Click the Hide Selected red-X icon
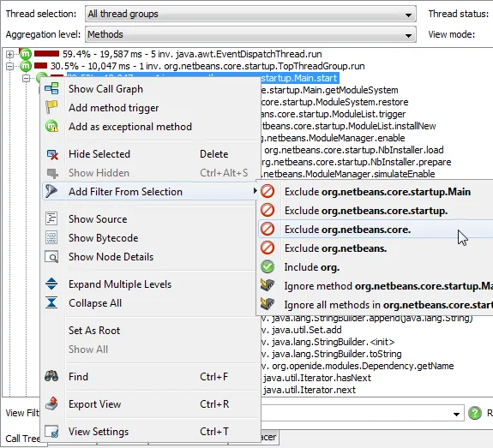The height and width of the screenshot is (448, 493). 52,154
